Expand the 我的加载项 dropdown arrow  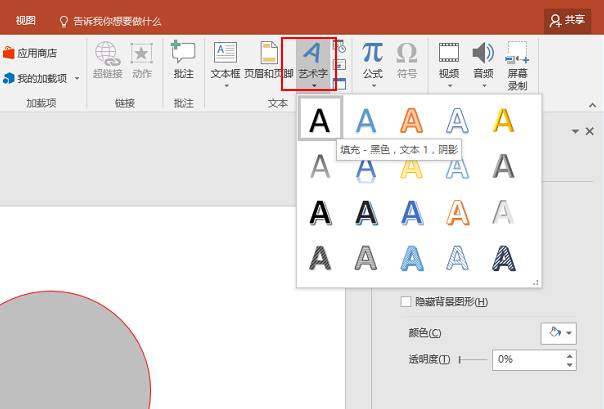pyautogui.click(x=77, y=79)
